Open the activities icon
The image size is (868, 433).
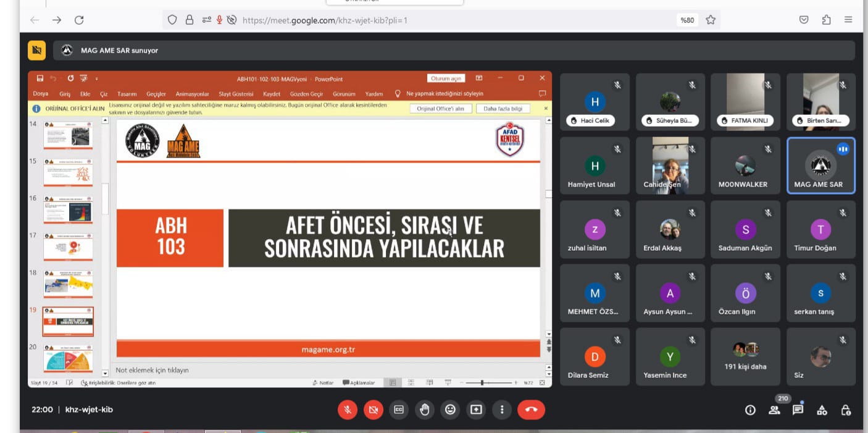point(822,410)
